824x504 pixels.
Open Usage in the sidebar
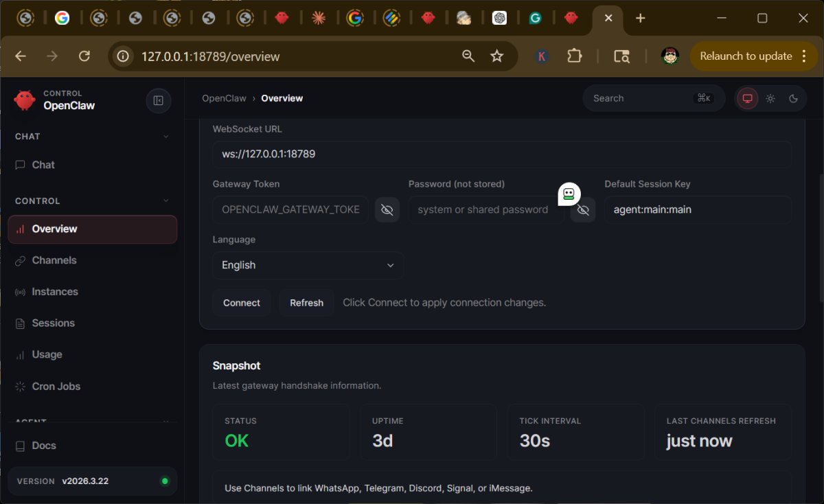92,355
